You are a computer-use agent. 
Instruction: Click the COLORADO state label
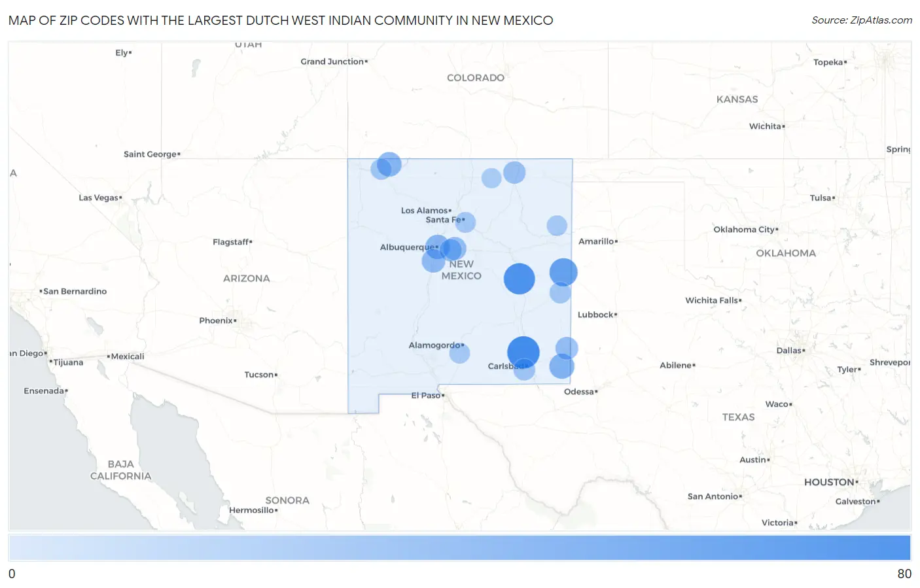point(476,78)
